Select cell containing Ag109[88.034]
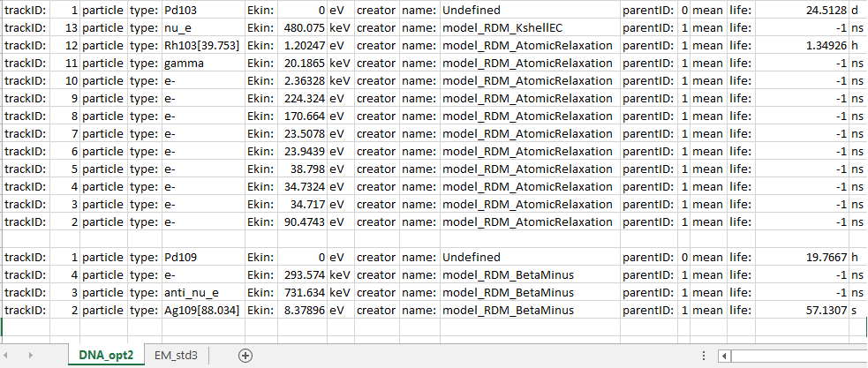Viewport: 868px width, 368px height. pos(204,310)
